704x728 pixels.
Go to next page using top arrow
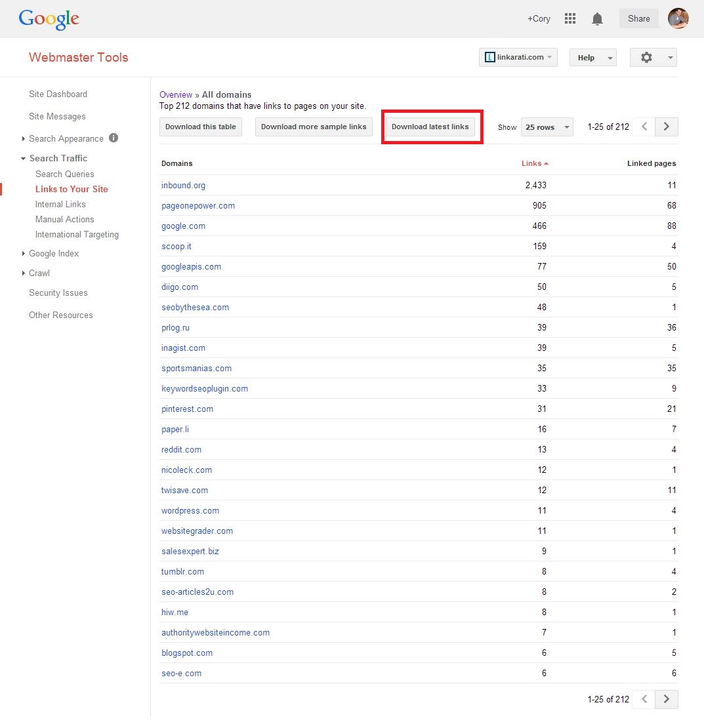(x=667, y=127)
